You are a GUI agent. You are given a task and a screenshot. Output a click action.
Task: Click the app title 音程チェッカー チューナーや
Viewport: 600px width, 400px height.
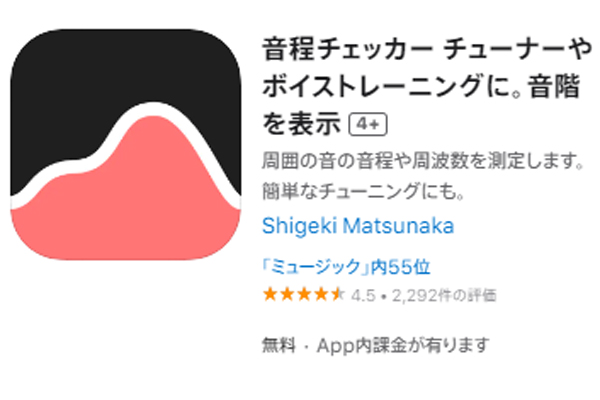point(427,49)
